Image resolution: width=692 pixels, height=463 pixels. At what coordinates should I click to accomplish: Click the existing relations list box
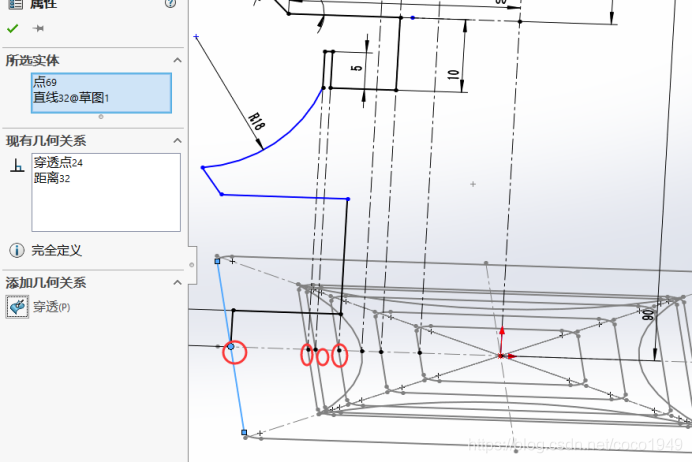(106, 192)
